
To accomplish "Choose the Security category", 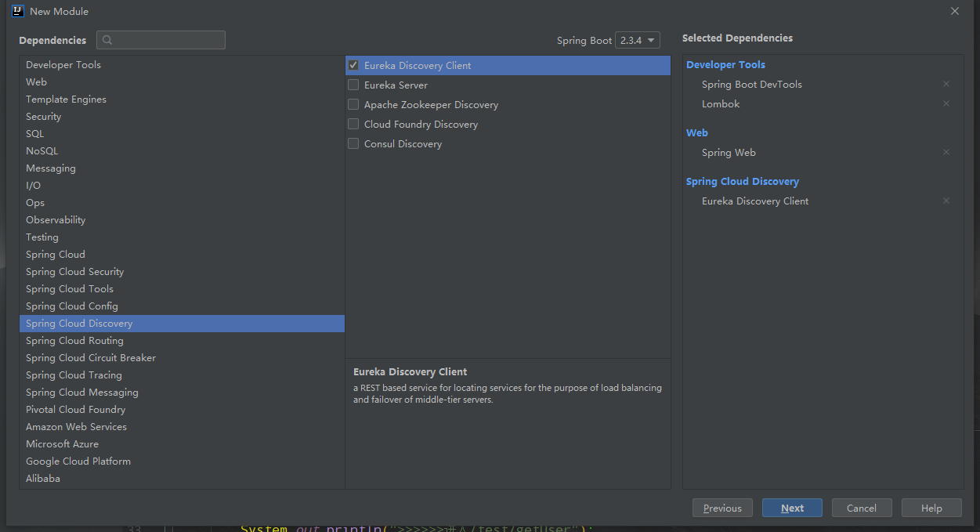I will tap(182, 117).
